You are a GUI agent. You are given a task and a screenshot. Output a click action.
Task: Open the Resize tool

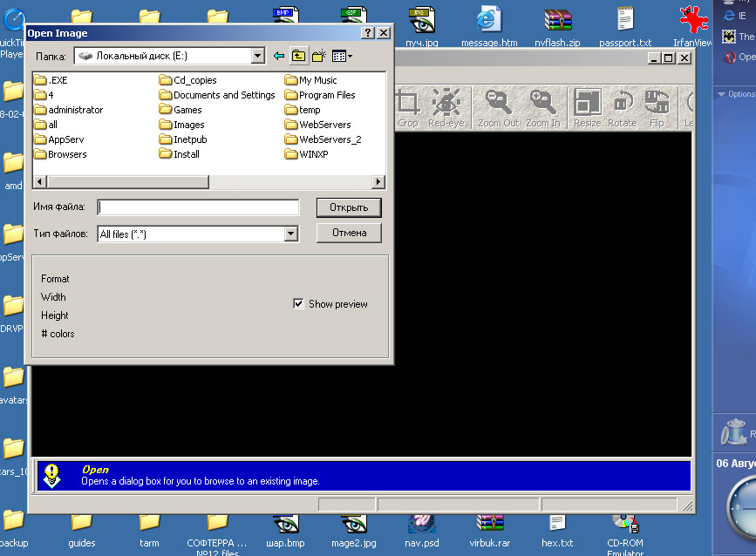(587, 109)
